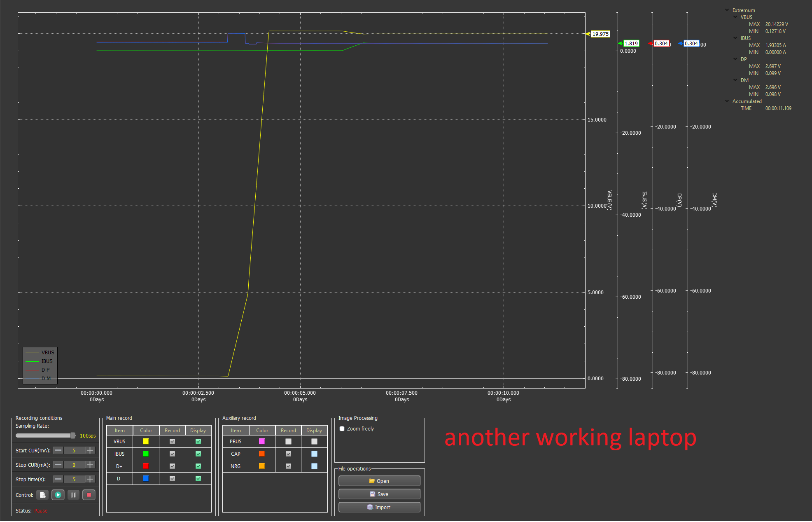Collapse the IBUS extremum node
Screen dimensions: 812x522
[735, 38]
